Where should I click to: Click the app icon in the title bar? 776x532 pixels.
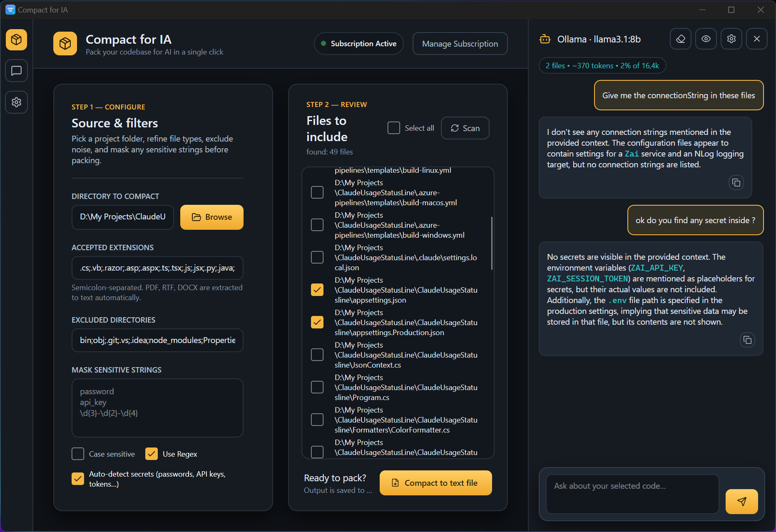tap(10, 10)
